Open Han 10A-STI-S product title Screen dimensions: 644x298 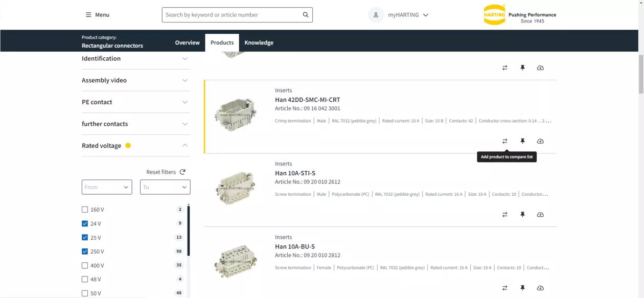pyautogui.click(x=295, y=173)
